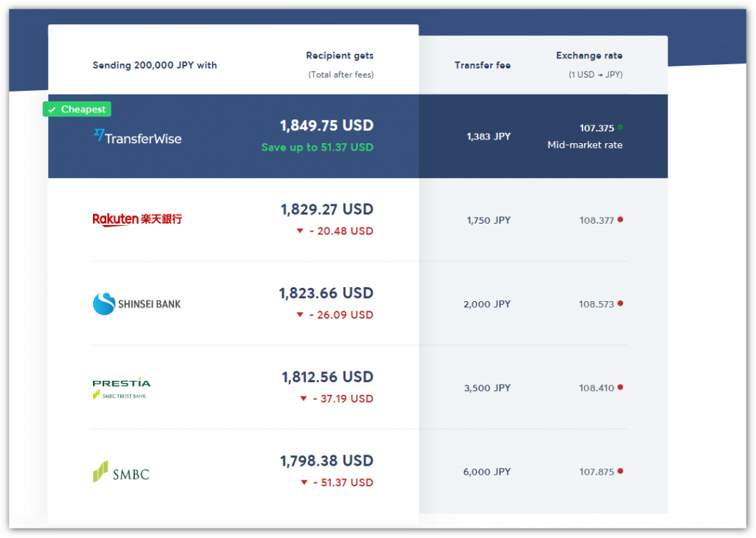Click the red dot beside 108.573 rate
The image size is (756, 538).
pyautogui.click(x=620, y=303)
